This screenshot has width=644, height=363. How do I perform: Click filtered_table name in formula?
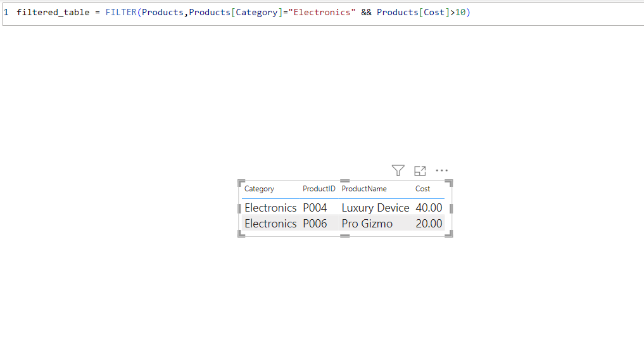(53, 12)
